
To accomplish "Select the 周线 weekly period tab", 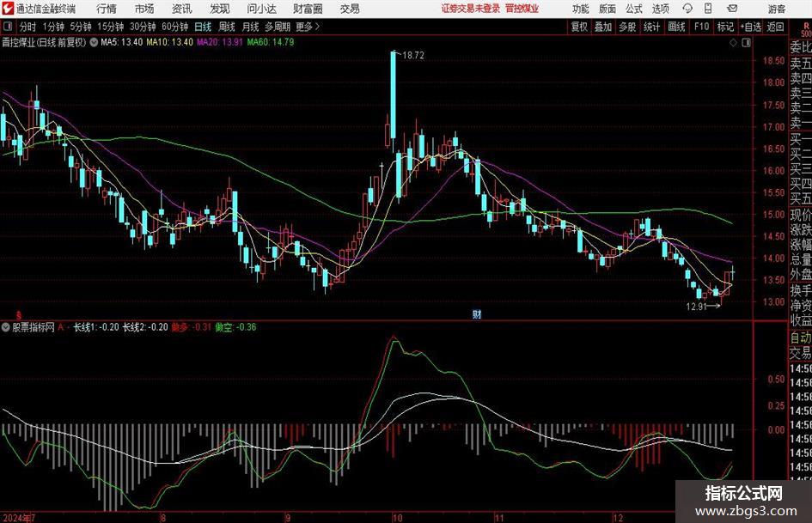I will (x=227, y=27).
